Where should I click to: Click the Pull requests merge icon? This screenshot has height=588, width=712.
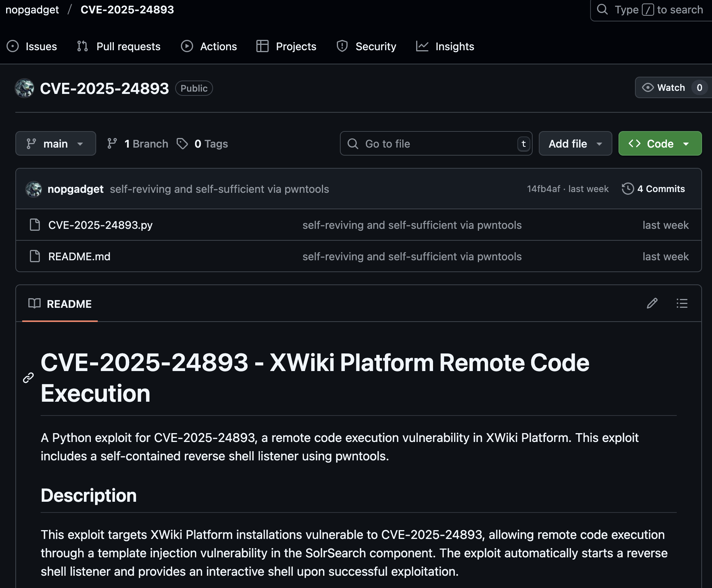point(82,46)
